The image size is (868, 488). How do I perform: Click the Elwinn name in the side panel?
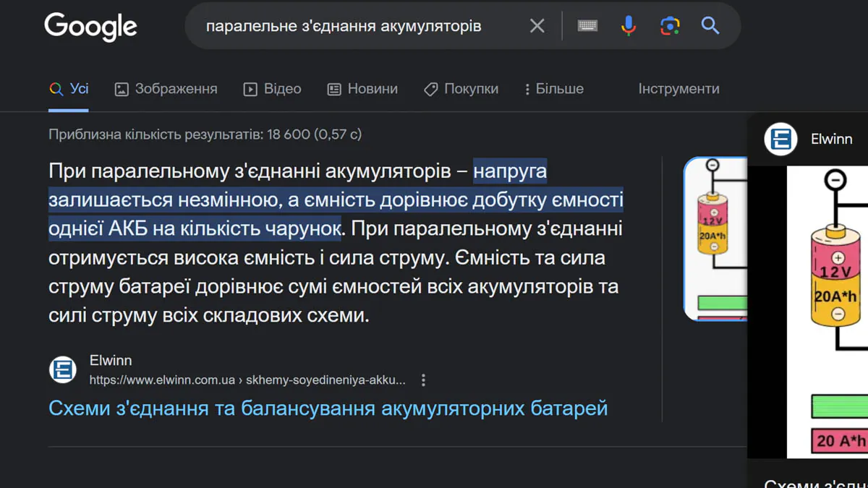pyautogui.click(x=831, y=140)
